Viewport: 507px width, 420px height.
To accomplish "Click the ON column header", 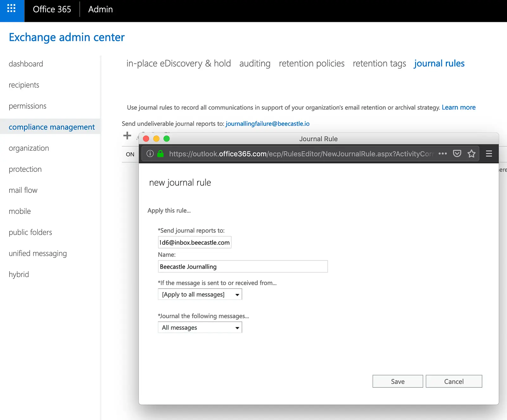I will pos(130,154).
